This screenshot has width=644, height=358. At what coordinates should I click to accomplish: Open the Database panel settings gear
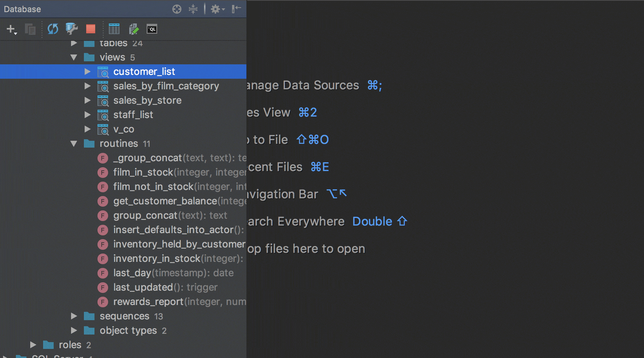[215, 9]
